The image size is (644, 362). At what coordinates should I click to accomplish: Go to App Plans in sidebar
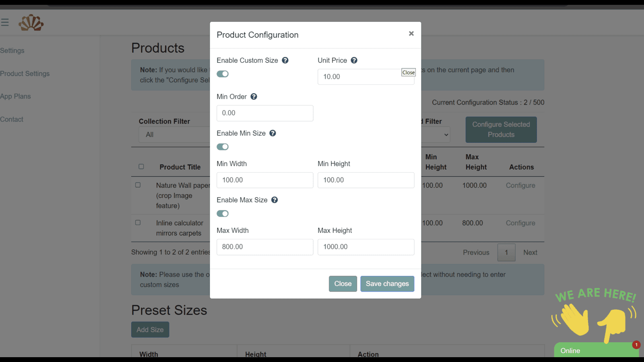16,97
